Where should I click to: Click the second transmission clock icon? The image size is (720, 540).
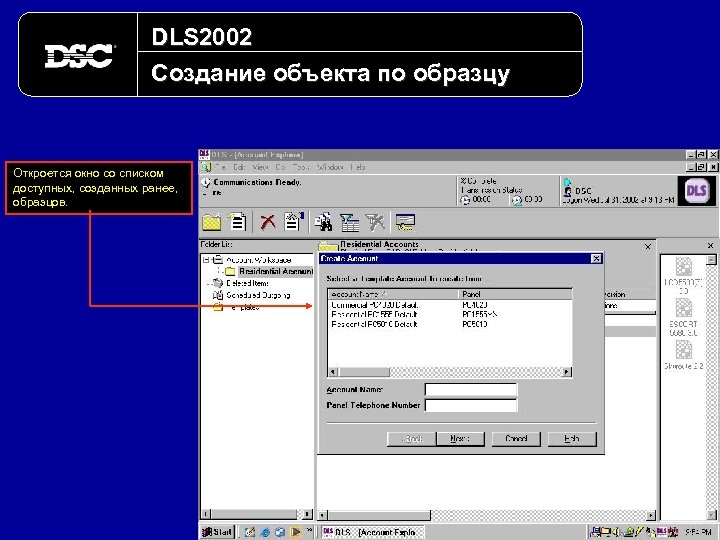click(517, 200)
